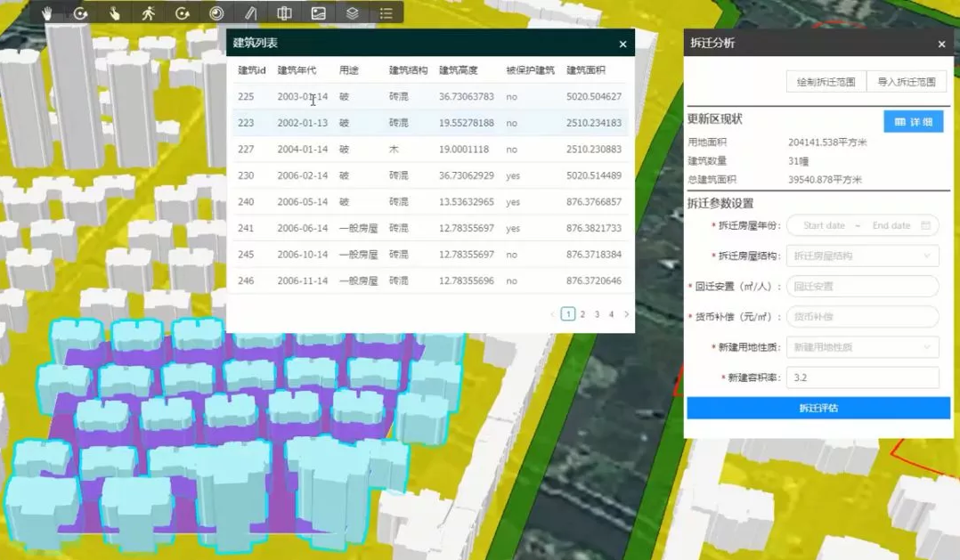Click the building count 31幢

[798, 161]
